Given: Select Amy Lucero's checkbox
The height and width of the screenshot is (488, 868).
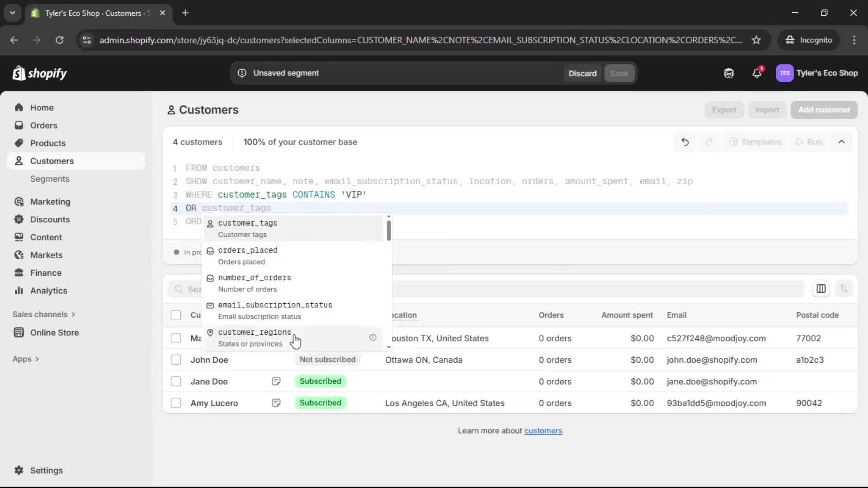Looking at the screenshot, I should tap(175, 403).
